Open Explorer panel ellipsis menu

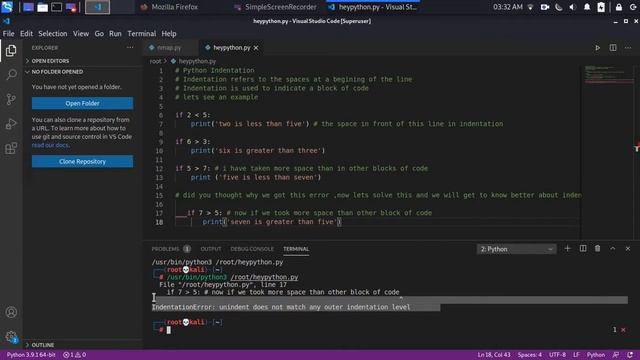click(x=130, y=48)
